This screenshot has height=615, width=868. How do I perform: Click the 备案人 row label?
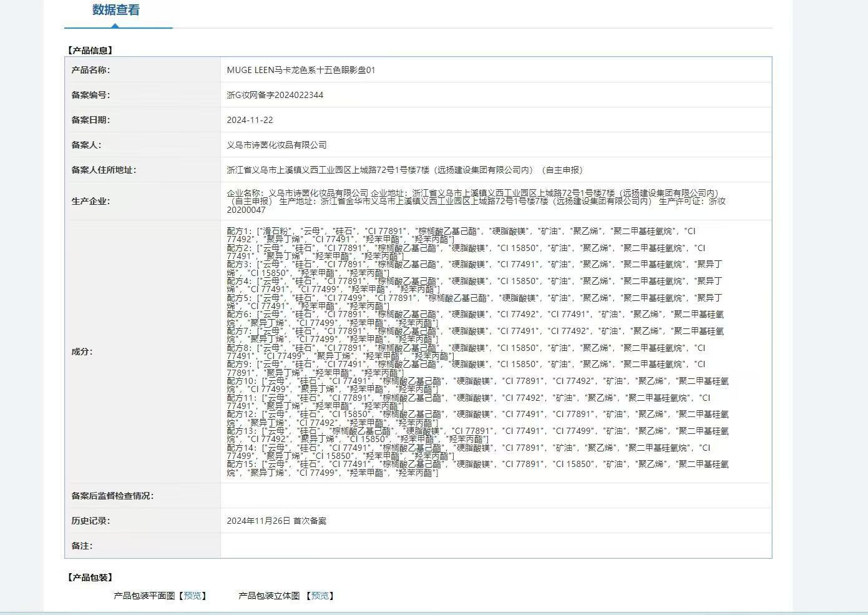(x=86, y=145)
